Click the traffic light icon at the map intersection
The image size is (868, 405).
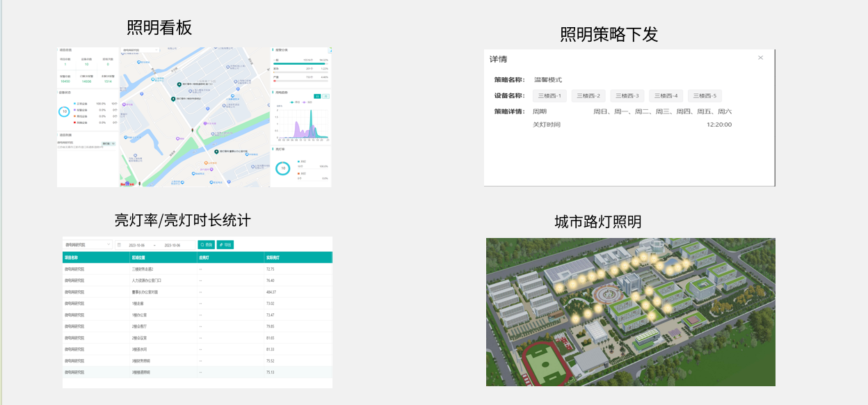193,130
